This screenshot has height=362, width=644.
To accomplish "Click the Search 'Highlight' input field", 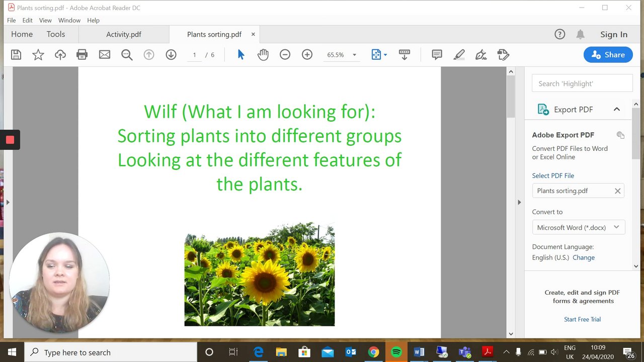I will pos(582,83).
